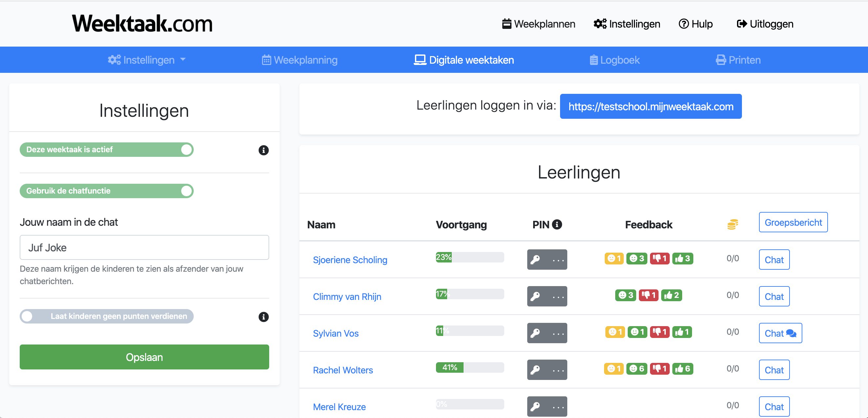Expand the Instellingen dropdown in the blue bar
The height and width of the screenshot is (418, 868).
[147, 60]
